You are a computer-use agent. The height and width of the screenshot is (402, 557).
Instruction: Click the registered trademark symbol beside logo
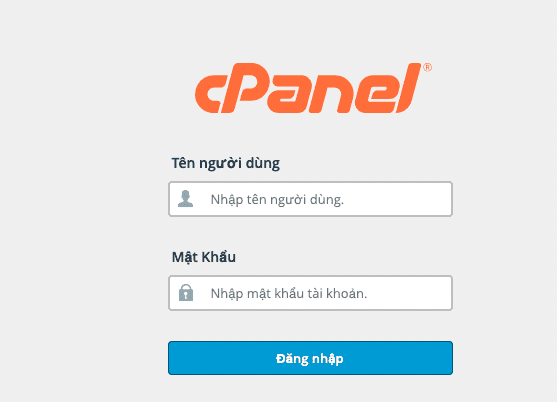point(427,67)
